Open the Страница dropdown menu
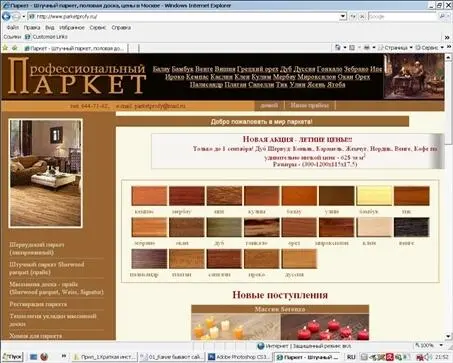The width and height of the screenshot is (453, 363). tap(396, 48)
